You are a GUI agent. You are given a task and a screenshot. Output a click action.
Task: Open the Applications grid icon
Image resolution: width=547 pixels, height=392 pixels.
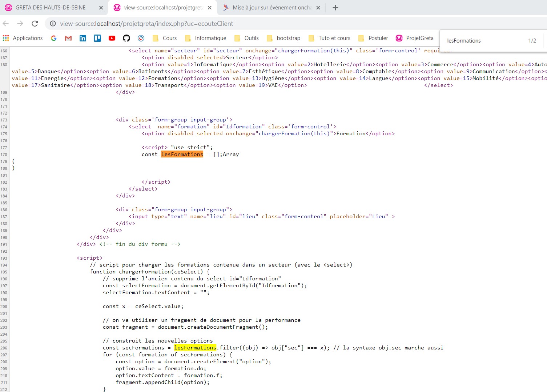click(6, 38)
